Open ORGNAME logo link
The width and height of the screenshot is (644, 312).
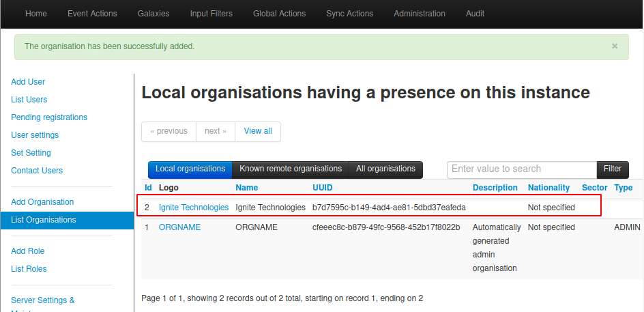tap(179, 227)
